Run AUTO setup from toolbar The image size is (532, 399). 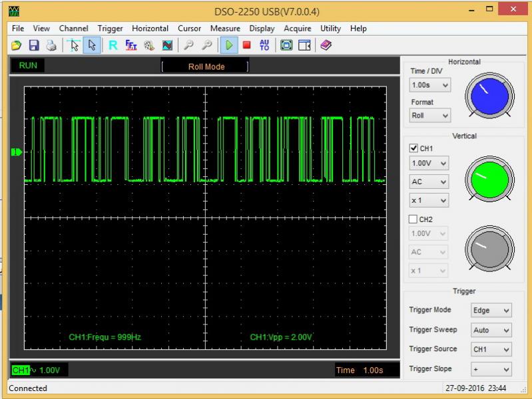(x=264, y=45)
